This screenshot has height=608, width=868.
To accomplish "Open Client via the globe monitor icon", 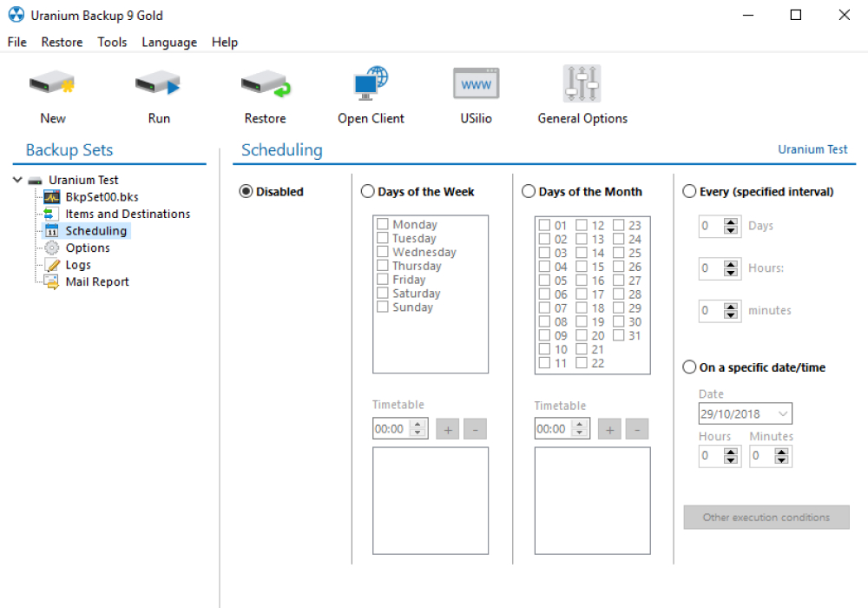I will (x=371, y=83).
